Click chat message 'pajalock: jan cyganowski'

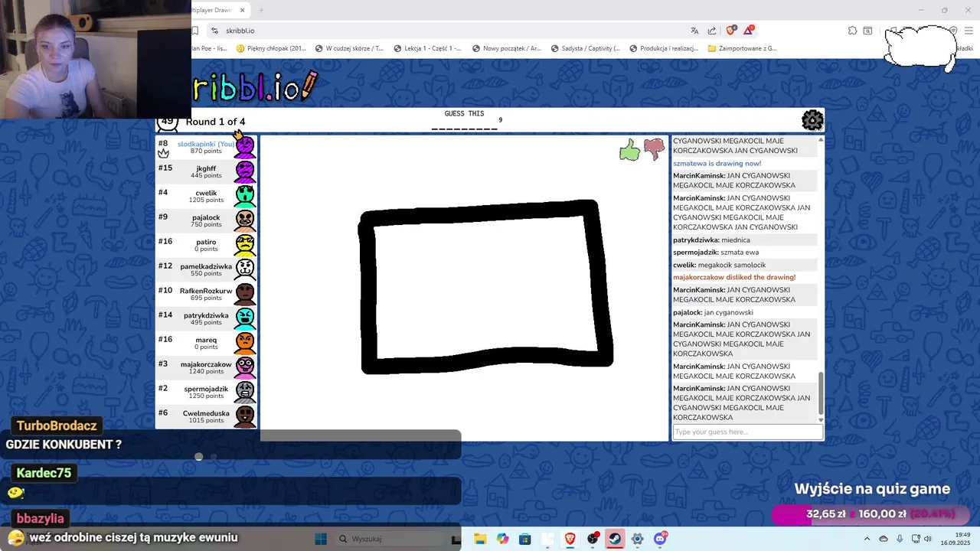[713, 312]
